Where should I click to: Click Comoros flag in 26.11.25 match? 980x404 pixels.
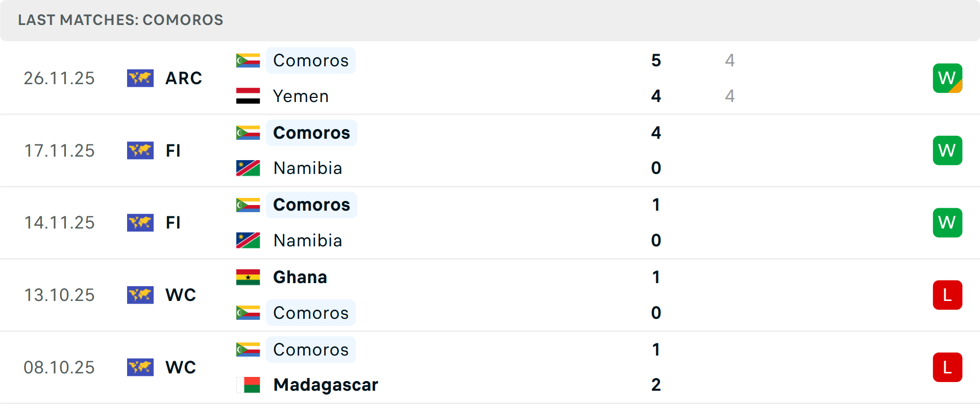[x=248, y=60]
